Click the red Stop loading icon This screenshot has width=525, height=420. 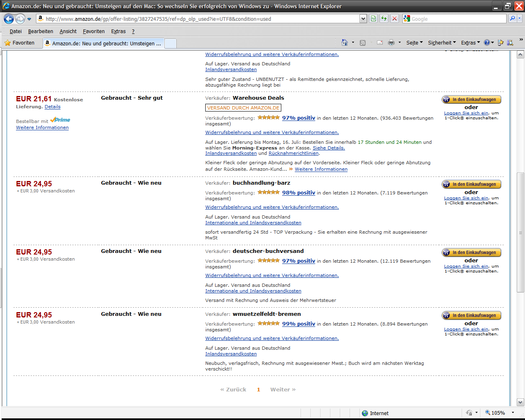click(395, 19)
